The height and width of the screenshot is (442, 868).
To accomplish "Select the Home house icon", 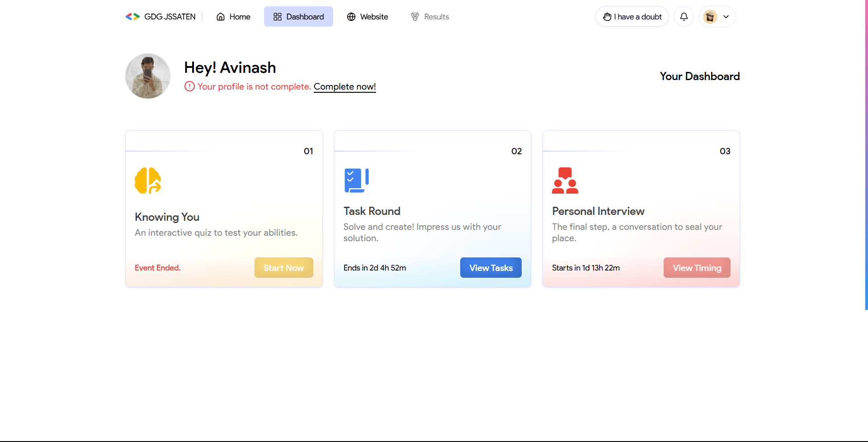I will click(x=220, y=16).
